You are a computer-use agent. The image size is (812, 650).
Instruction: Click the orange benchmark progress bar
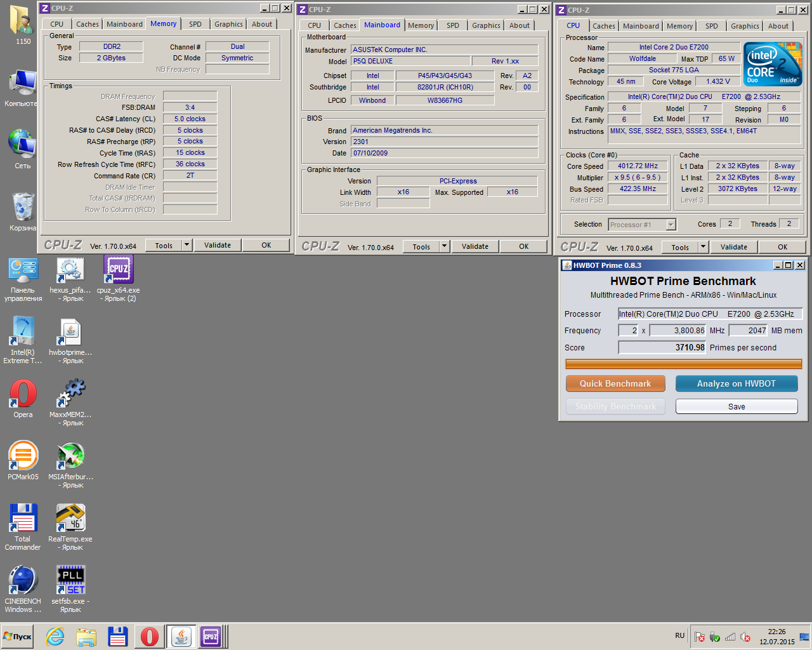click(684, 364)
